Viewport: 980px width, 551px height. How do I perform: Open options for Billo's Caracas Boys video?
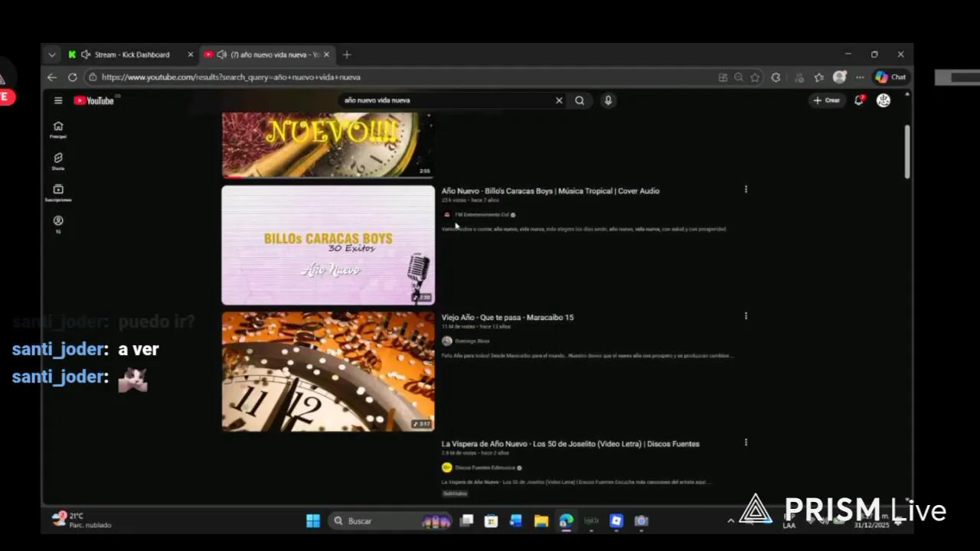746,189
